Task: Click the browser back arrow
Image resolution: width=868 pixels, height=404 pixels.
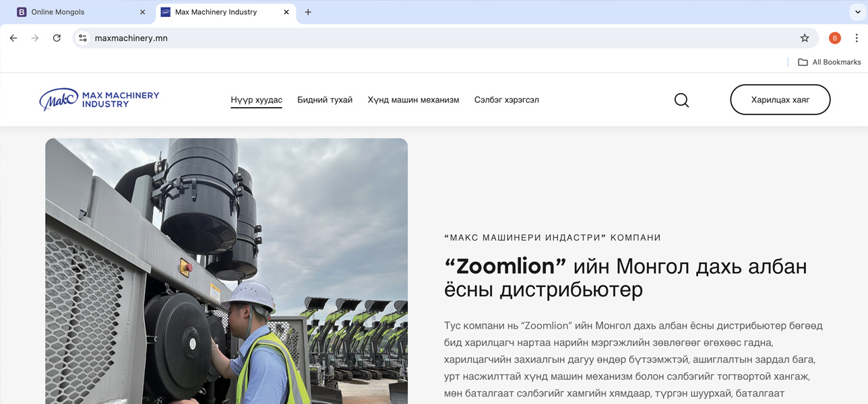Action: [13, 38]
